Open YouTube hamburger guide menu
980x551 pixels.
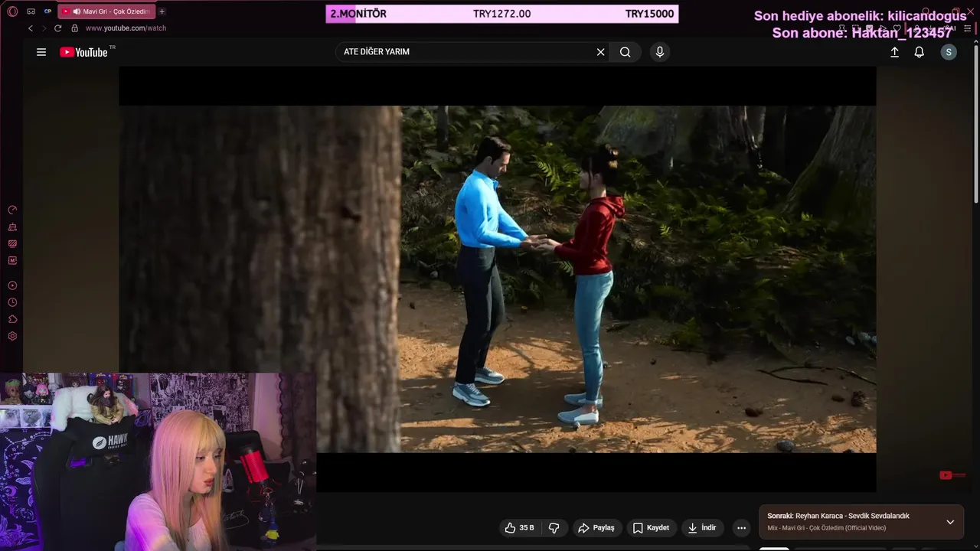pos(41,52)
